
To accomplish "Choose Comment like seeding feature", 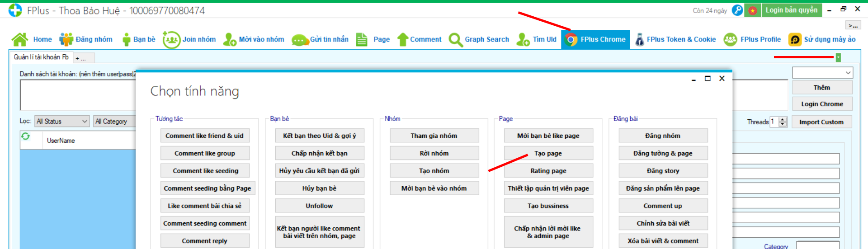I will click(205, 171).
